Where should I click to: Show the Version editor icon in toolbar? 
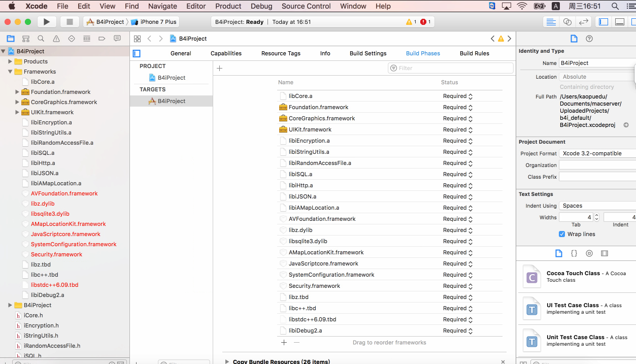click(x=583, y=22)
